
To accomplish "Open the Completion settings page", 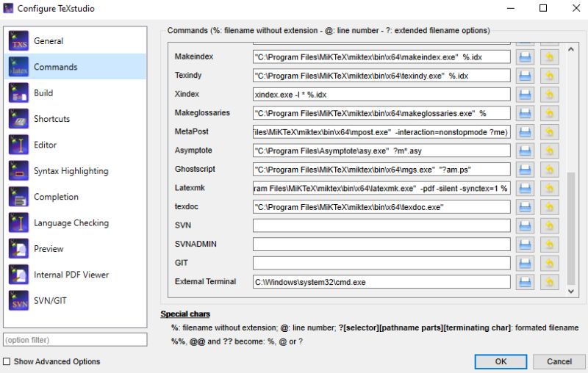I will (75, 197).
